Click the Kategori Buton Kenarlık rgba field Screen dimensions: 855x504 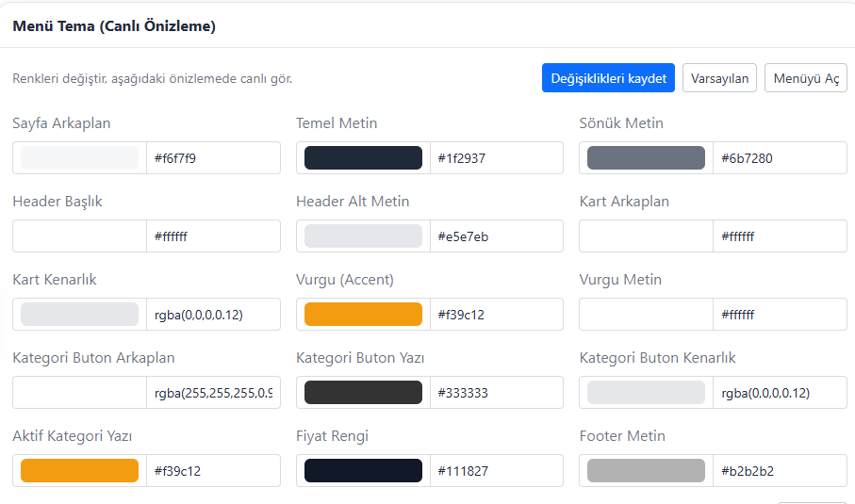point(779,393)
